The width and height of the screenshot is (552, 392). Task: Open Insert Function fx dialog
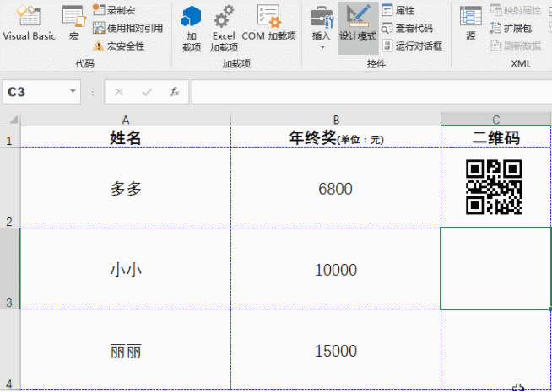[x=175, y=92]
